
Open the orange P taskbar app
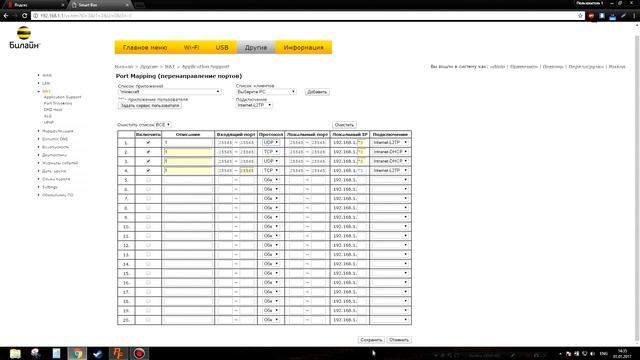pyautogui.click(x=118, y=353)
